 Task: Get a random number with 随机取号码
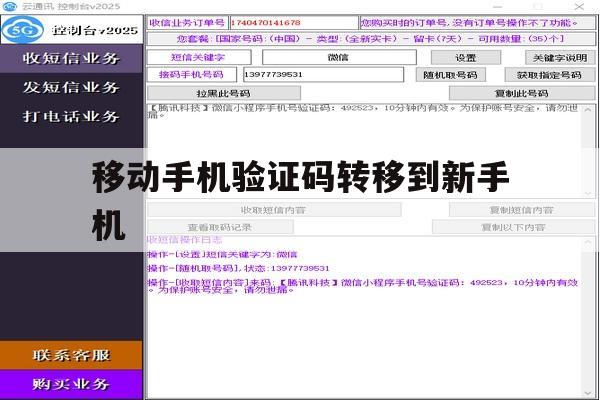(x=450, y=75)
